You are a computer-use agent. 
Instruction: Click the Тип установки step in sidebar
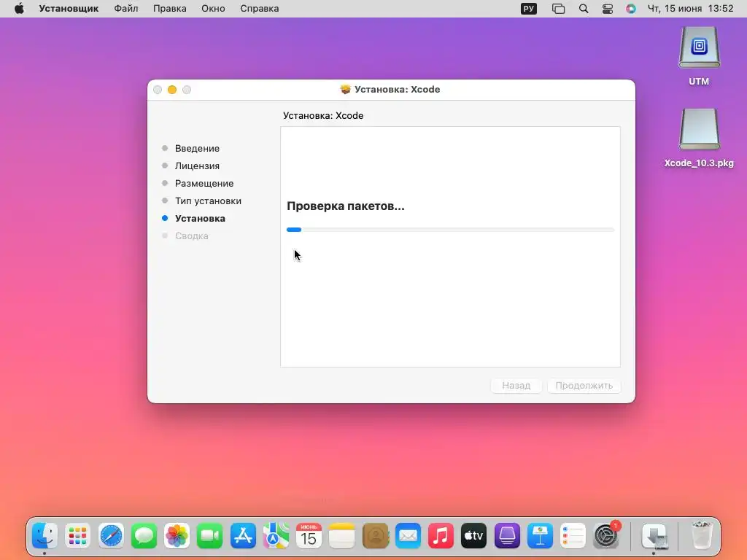pos(208,201)
